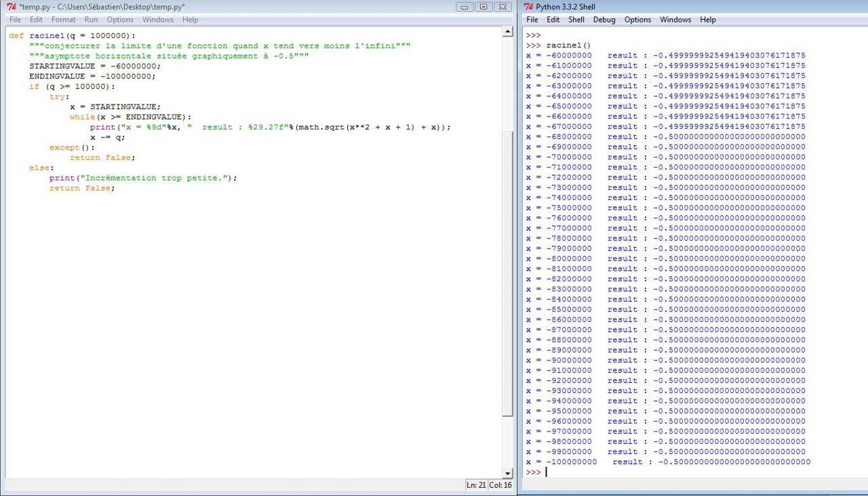Image resolution: width=868 pixels, height=496 pixels.
Task: Click the 'x -= q;' code line
Action: 108,137
